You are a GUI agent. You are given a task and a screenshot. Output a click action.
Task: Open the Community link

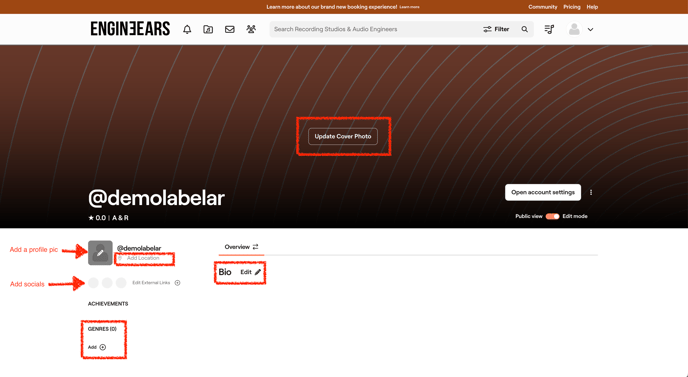[542, 7]
